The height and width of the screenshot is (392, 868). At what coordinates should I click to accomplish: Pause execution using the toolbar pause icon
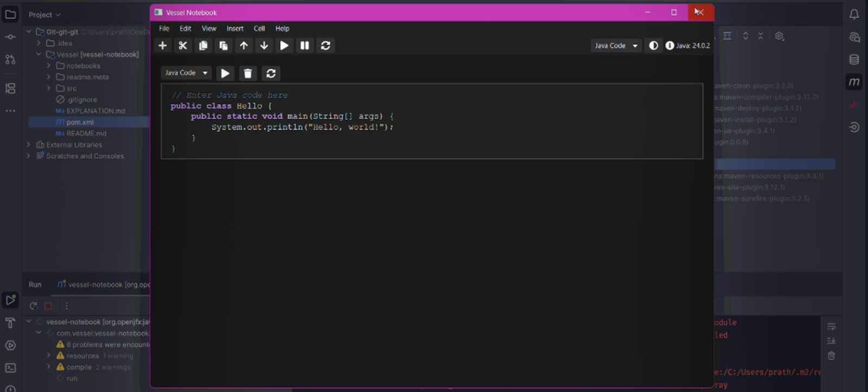[x=305, y=46]
